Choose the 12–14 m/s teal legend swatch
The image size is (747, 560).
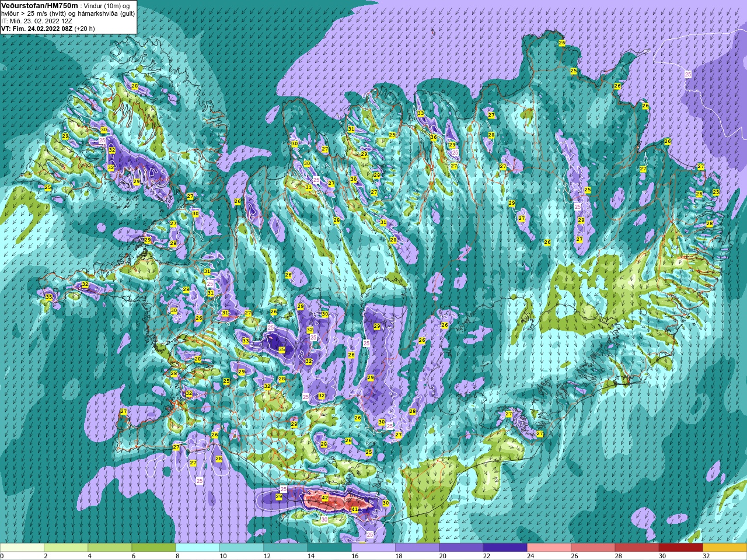click(285, 548)
